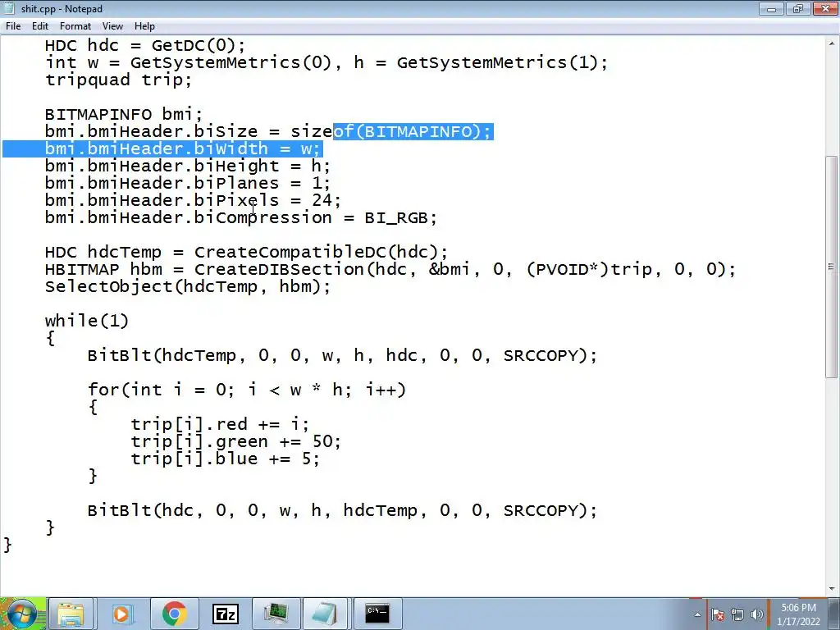Click the vertical scrollbar up arrow
The width and height of the screenshot is (840, 630).
coord(832,43)
